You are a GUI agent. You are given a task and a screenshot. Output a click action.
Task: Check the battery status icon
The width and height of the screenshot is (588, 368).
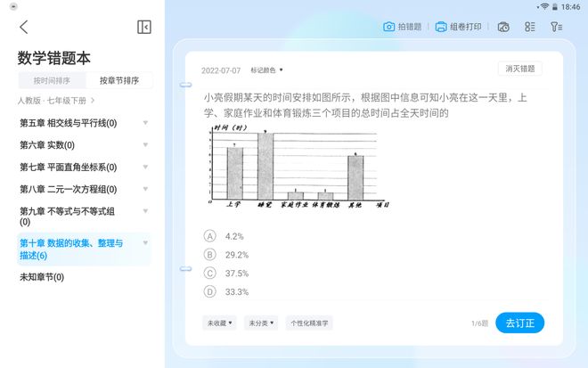[555, 7]
